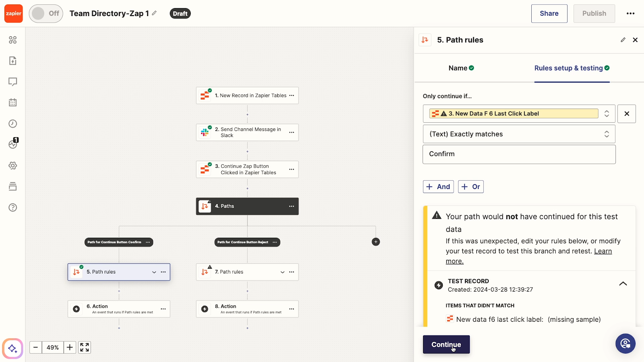The image size is (644, 362).
Task: Expand the 5. Path rules chevron
Action: [x=154, y=272]
